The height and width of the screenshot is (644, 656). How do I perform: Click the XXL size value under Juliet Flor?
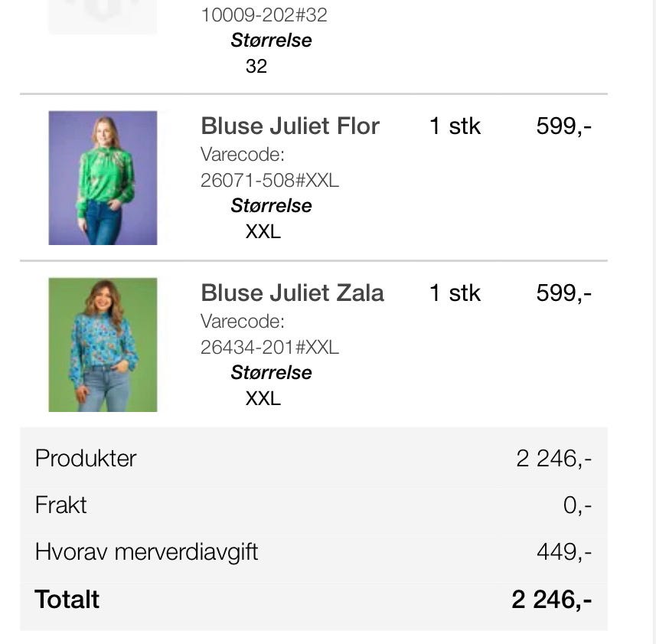coord(263,231)
